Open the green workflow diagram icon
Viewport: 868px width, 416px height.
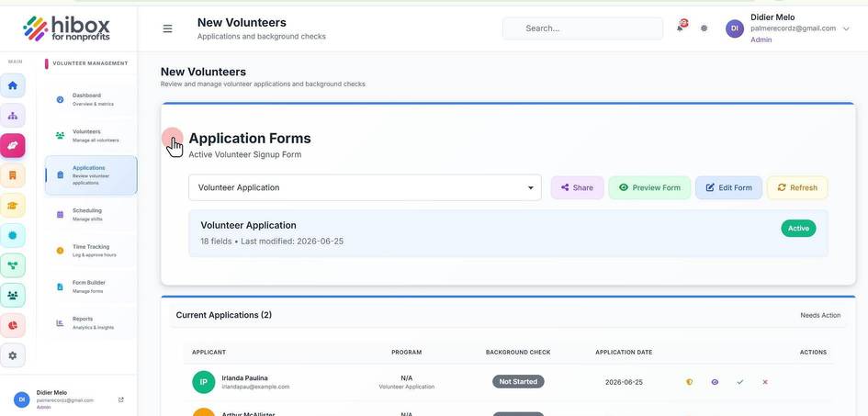click(13, 265)
